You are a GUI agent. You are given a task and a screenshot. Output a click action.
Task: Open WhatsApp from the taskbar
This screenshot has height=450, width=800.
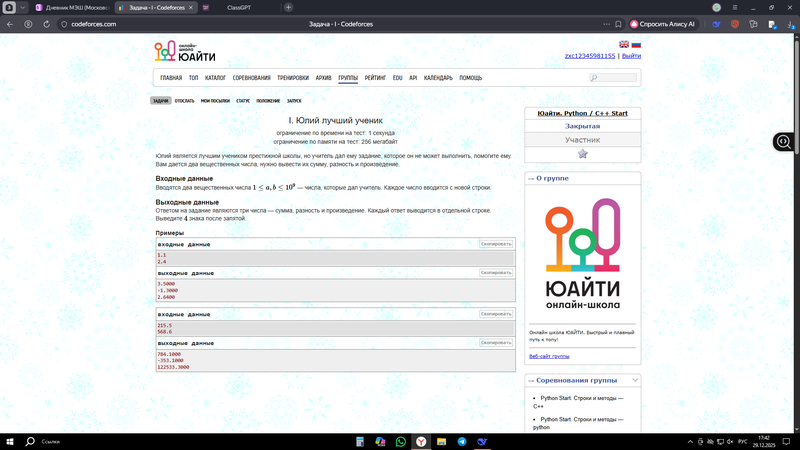tap(401, 441)
